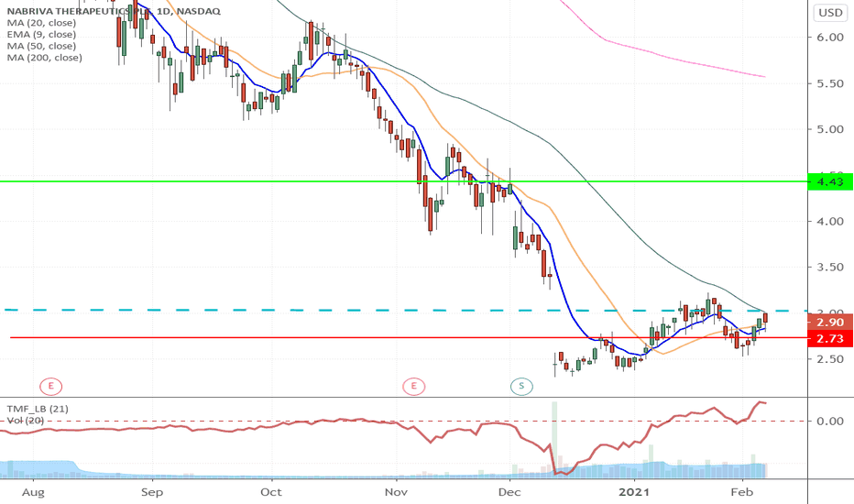Select the MA (50, close) indicator label
854x504 pixels.
pyautogui.click(x=41, y=47)
